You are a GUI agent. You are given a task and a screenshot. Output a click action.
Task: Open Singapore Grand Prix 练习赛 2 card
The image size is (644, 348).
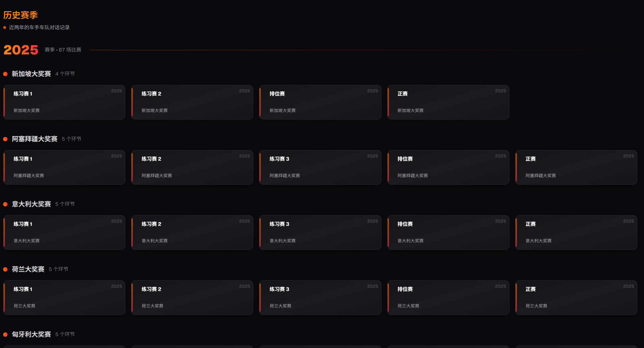tap(192, 102)
